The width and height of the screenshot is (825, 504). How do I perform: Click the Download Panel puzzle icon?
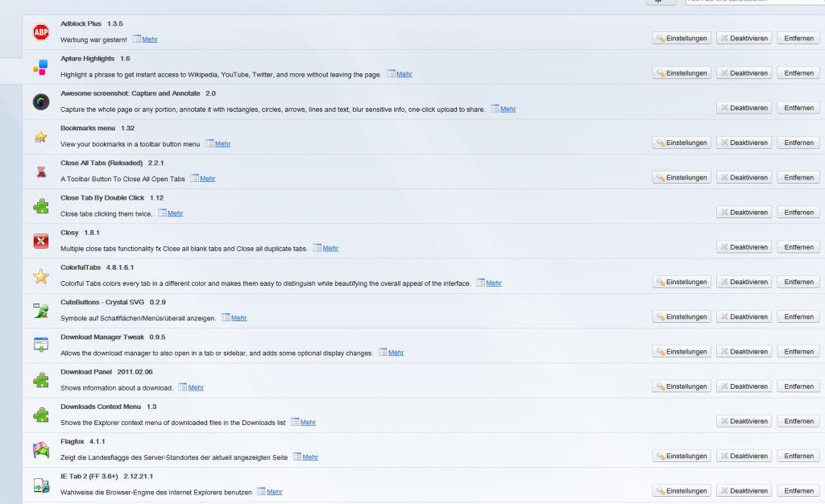point(41,380)
